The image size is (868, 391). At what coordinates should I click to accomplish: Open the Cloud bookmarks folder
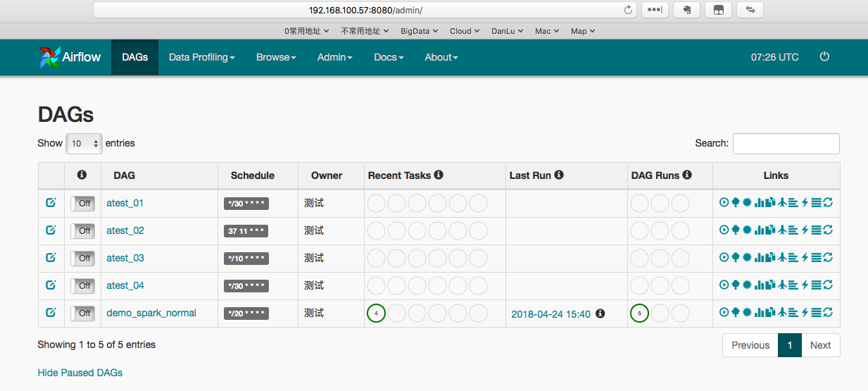pyautogui.click(x=465, y=31)
